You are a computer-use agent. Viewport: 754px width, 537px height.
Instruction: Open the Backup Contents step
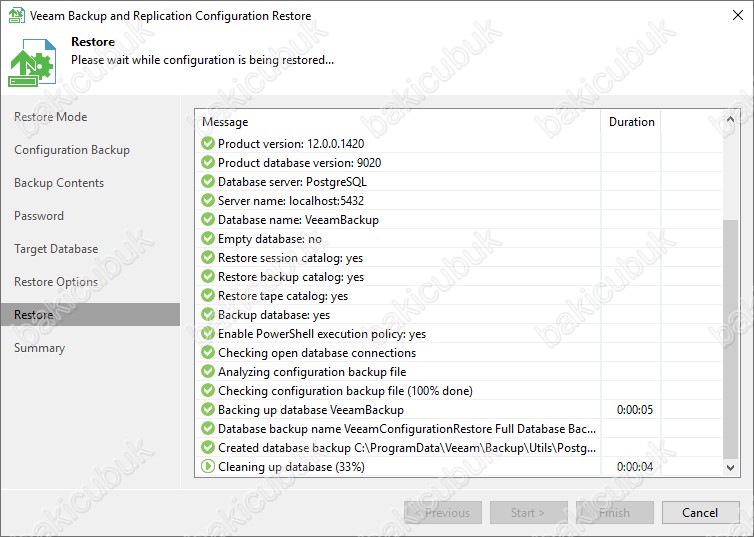pos(59,183)
